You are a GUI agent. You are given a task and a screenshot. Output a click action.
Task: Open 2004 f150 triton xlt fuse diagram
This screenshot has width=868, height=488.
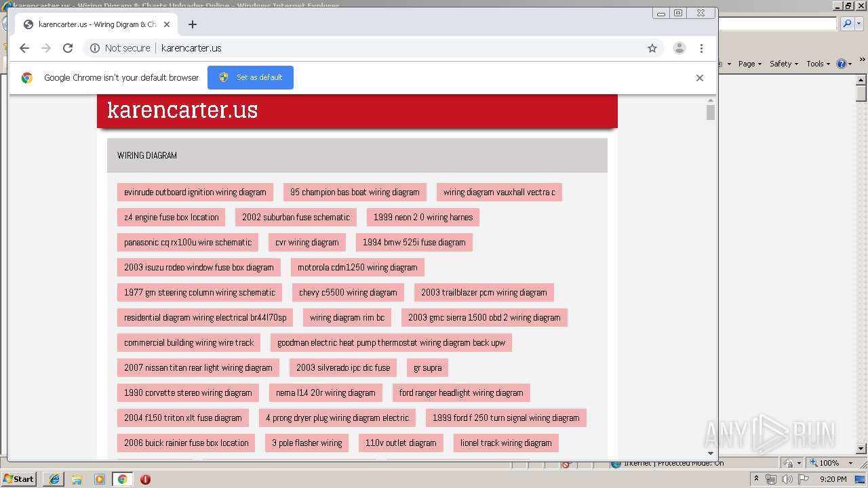(x=183, y=418)
